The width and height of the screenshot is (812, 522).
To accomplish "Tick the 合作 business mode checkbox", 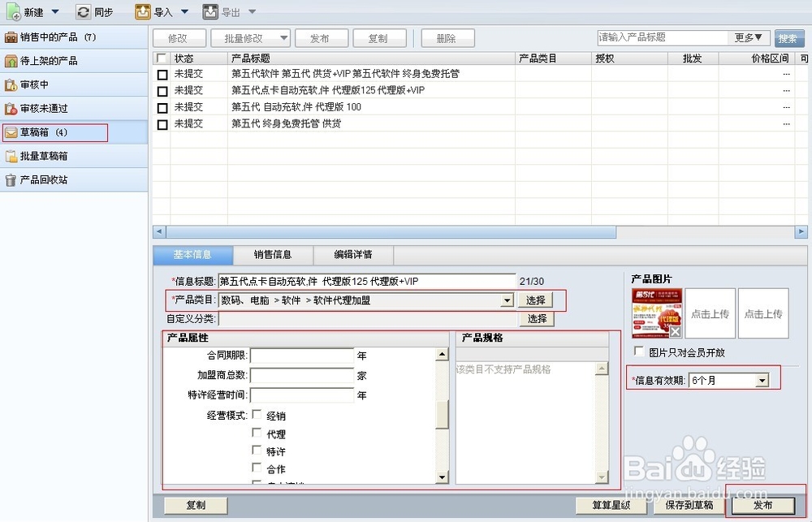I will coord(257,468).
